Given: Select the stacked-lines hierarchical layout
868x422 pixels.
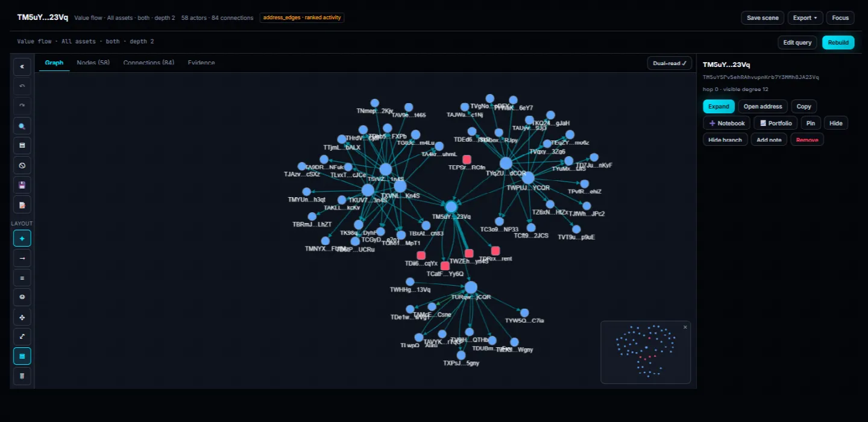Looking at the screenshot, I should 22,278.
